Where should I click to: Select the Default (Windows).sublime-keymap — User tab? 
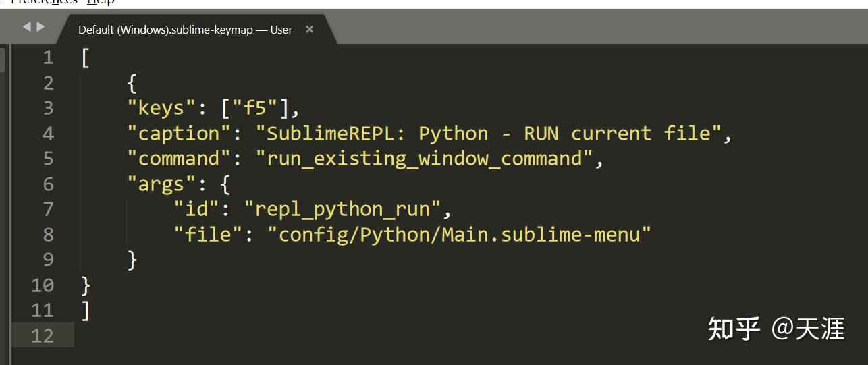186,30
